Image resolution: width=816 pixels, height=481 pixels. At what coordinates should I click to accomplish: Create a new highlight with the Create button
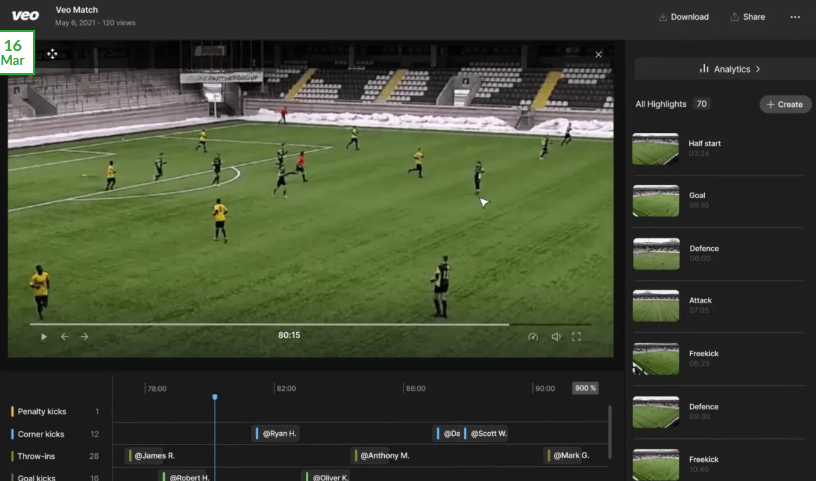click(785, 104)
